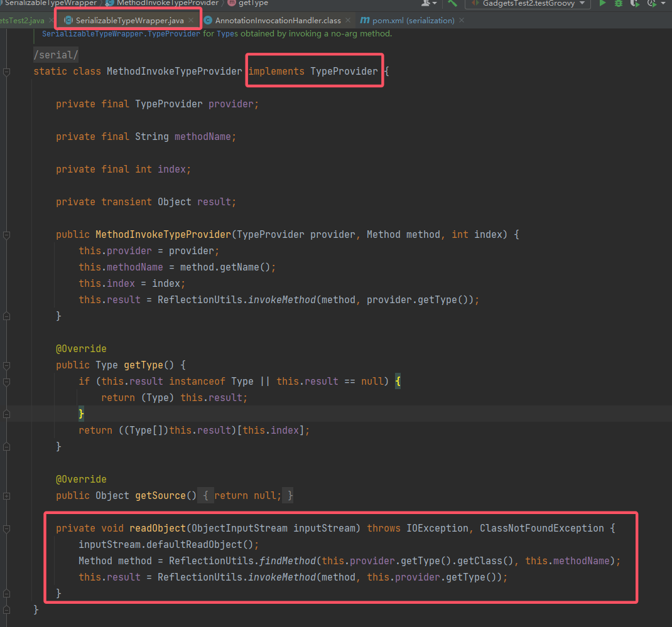
Task: Close the etsTest2.java tab
Action: coord(51,21)
